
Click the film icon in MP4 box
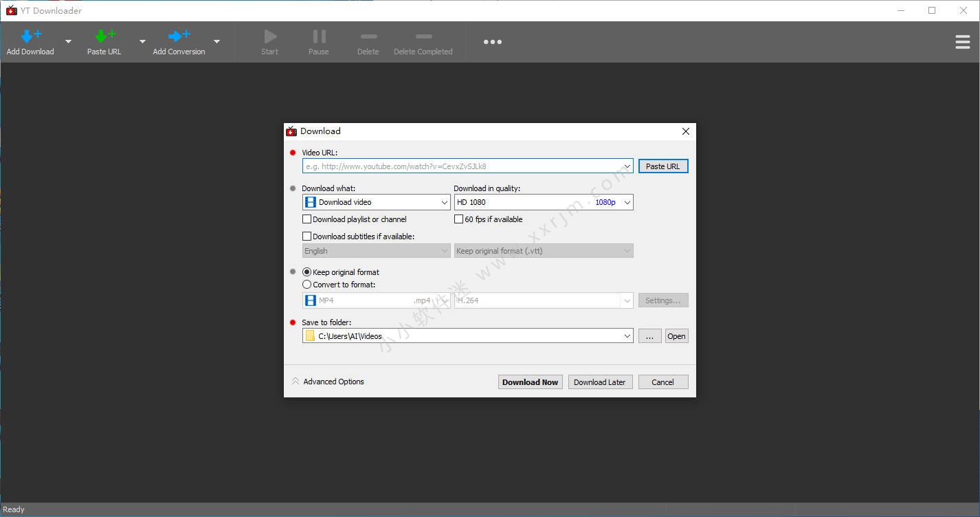(311, 300)
